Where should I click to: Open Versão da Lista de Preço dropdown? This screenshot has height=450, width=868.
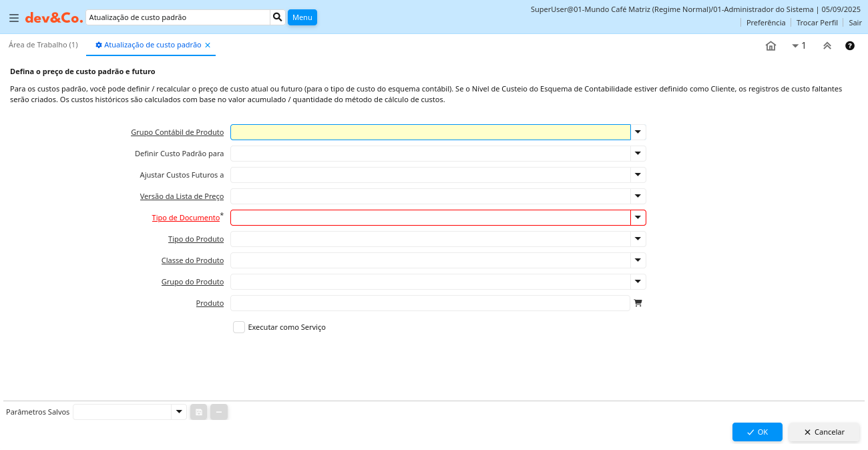click(x=638, y=196)
